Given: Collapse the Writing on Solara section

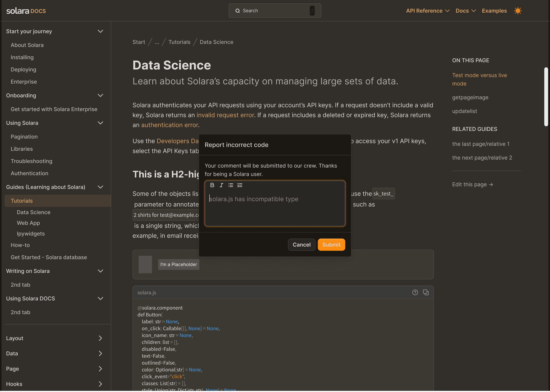Looking at the screenshot, I should 100,271.
